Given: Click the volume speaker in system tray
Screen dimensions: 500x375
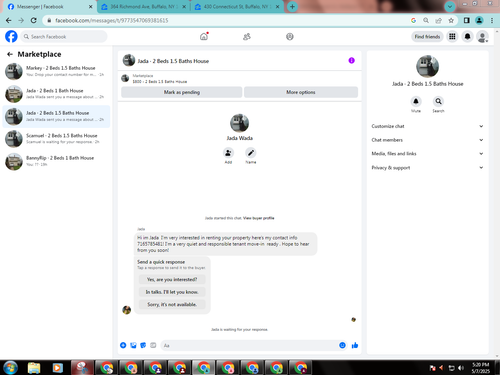Looking at the screenshot, I should point(461,368).
